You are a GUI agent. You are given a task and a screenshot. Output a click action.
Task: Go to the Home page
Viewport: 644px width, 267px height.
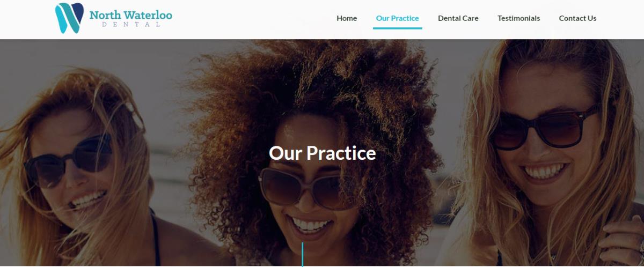(x=347, y=18)
